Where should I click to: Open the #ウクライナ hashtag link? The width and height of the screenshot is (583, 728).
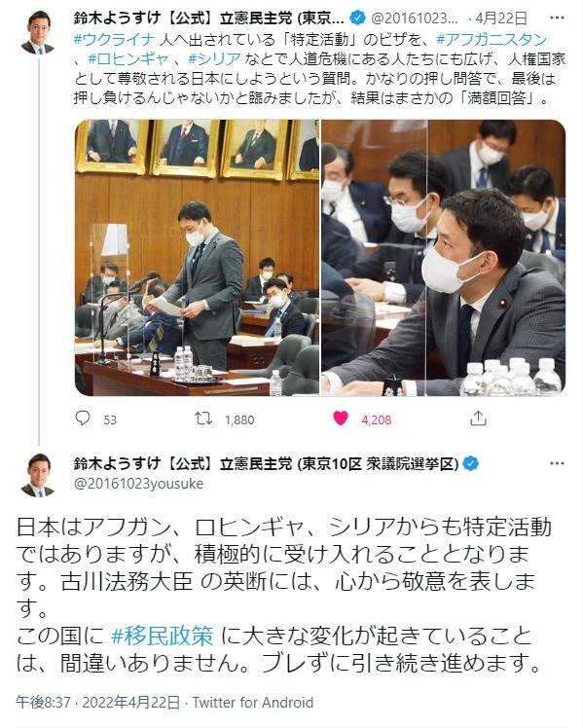click(x=114, y=39)
